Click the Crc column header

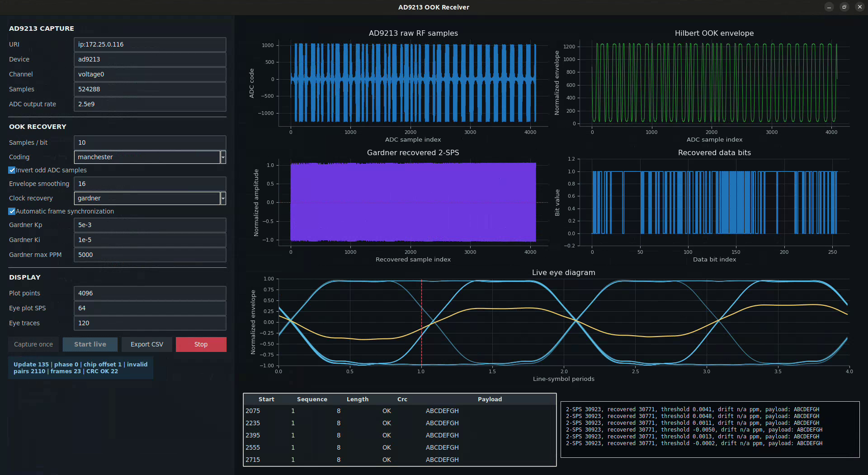402,399
